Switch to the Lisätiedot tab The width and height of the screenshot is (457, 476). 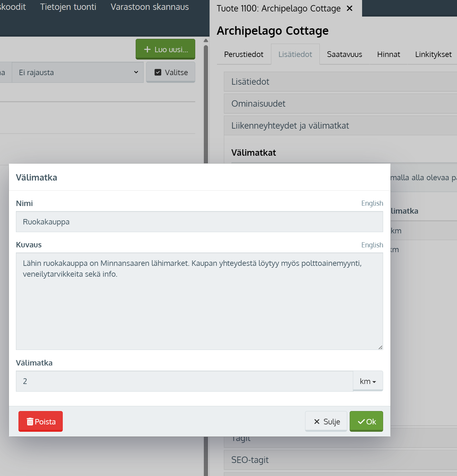295,54
